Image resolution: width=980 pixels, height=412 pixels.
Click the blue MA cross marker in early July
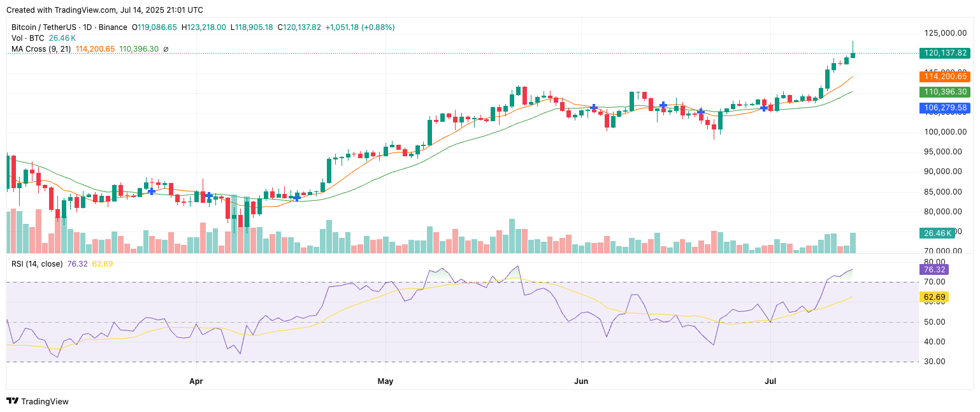(x=764, y=108)
